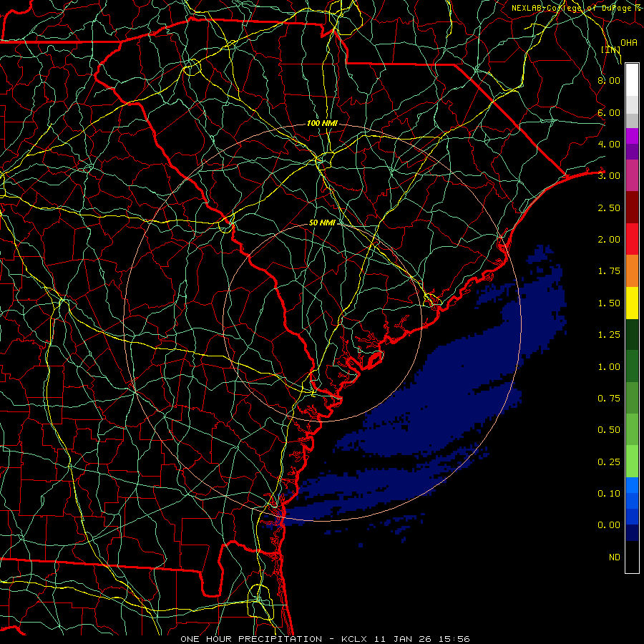
Task: Click the [IN] units label
Action: click(x=611, y=50)
